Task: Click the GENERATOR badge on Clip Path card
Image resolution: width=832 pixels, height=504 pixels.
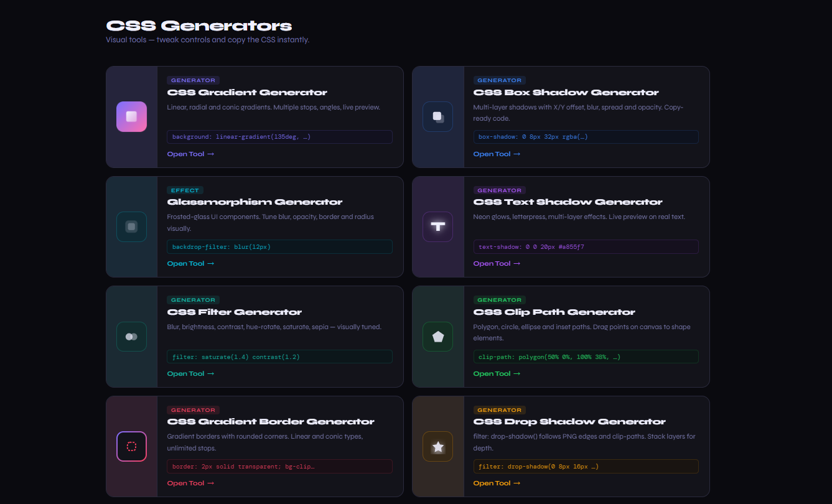Action: (499, 300)
